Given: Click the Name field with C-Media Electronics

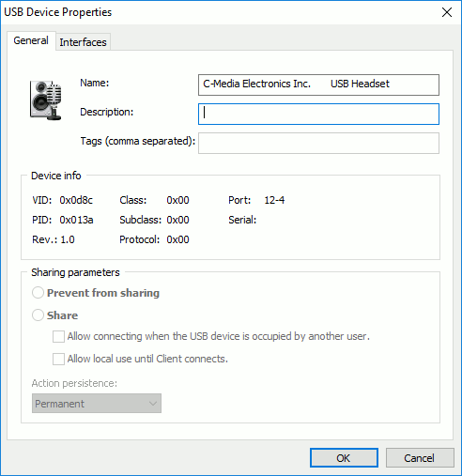Looking at the screenshot, I should pos(318,84).
